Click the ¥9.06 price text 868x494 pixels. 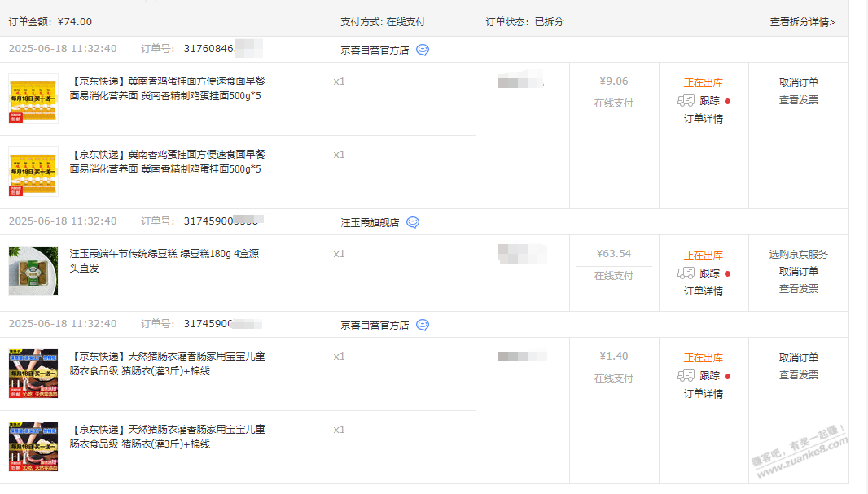614,81
